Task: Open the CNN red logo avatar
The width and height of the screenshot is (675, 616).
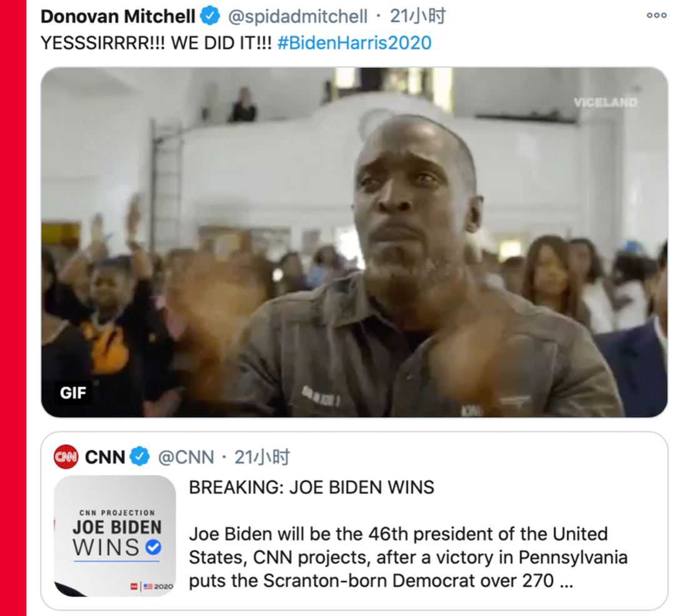Action: tap(66, 457)
